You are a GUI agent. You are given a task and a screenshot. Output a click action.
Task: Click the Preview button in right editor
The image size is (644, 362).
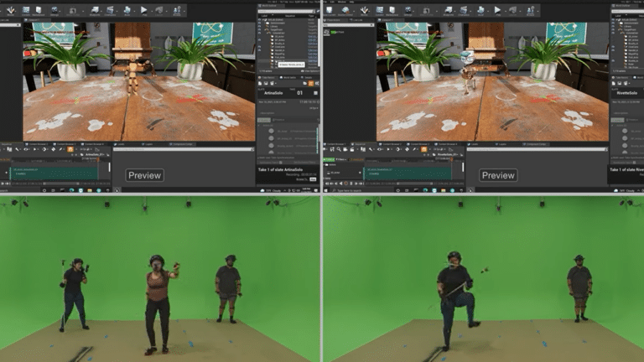pos(498,175)
